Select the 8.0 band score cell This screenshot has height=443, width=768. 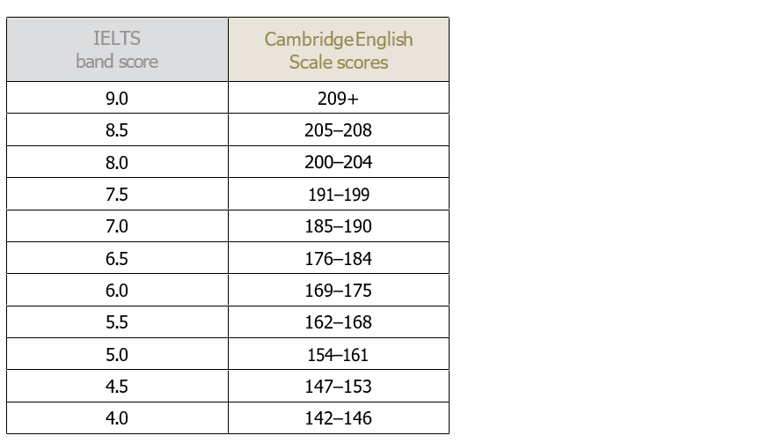pyautogui.click(x=117, y=162)
